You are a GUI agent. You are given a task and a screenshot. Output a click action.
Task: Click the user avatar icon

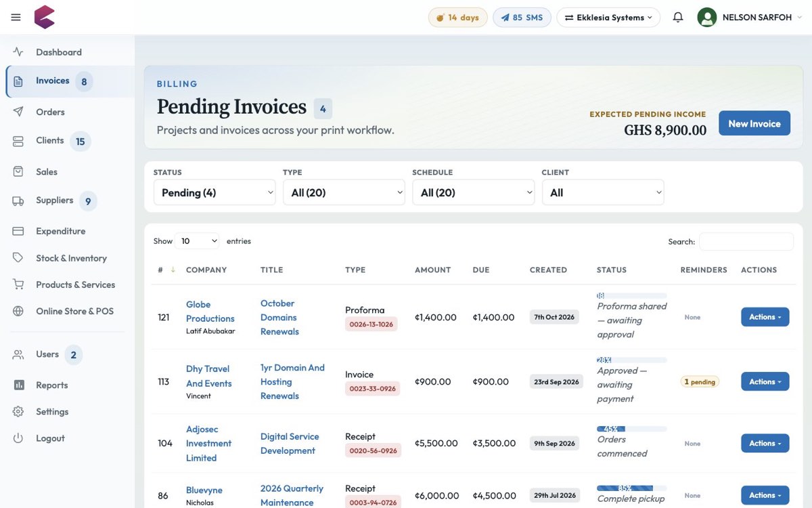[x=706, y=18]
